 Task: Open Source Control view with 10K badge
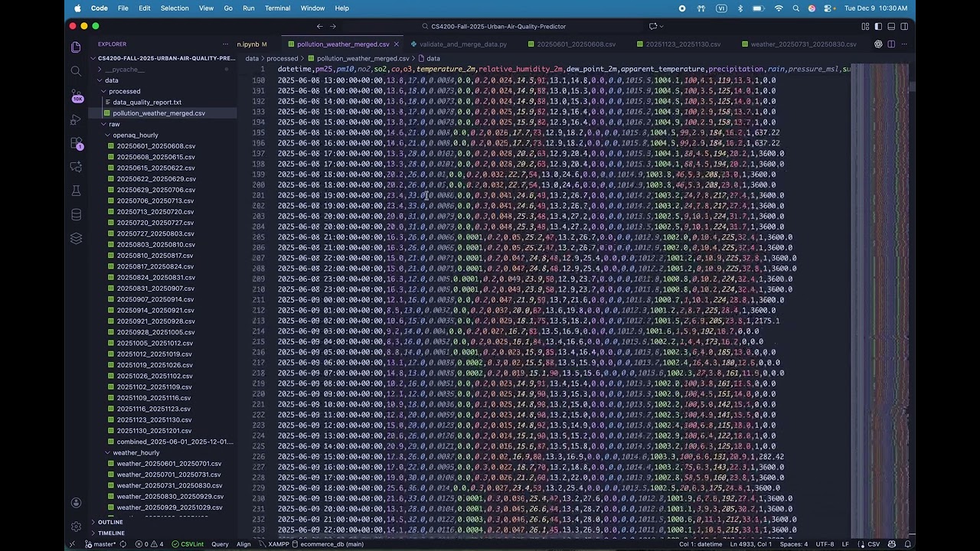tap(76, 96)
